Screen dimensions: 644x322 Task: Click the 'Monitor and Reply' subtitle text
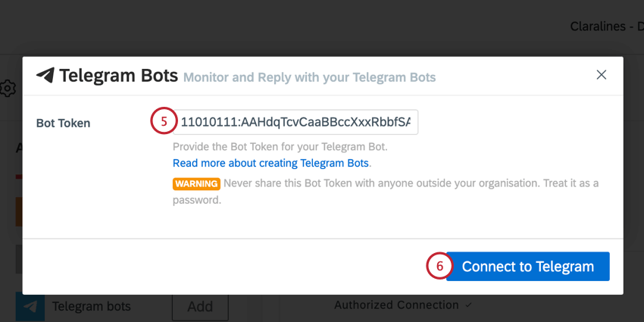pyautogui.click(x=309, y=77)
